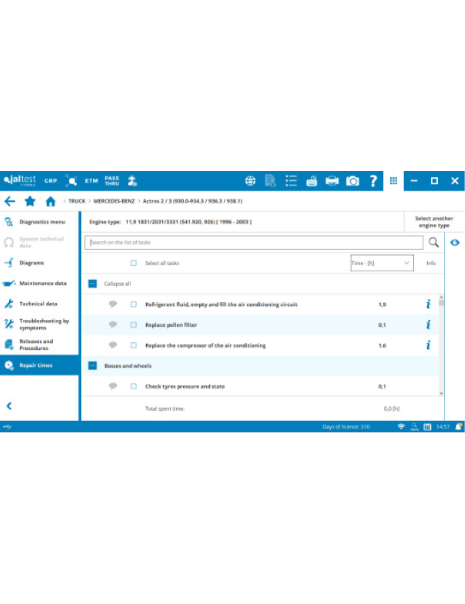Click the back arrow icon

point(10,201)
